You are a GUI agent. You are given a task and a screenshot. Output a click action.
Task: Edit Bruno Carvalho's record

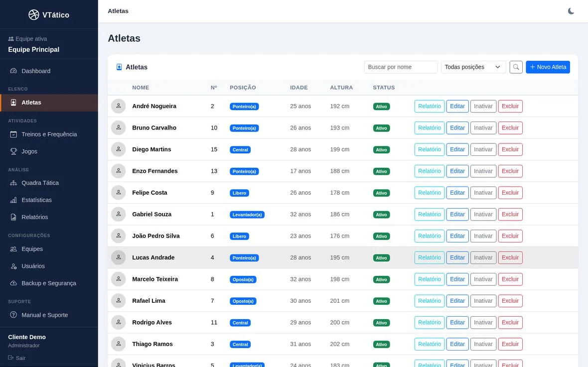click(457, 128)
